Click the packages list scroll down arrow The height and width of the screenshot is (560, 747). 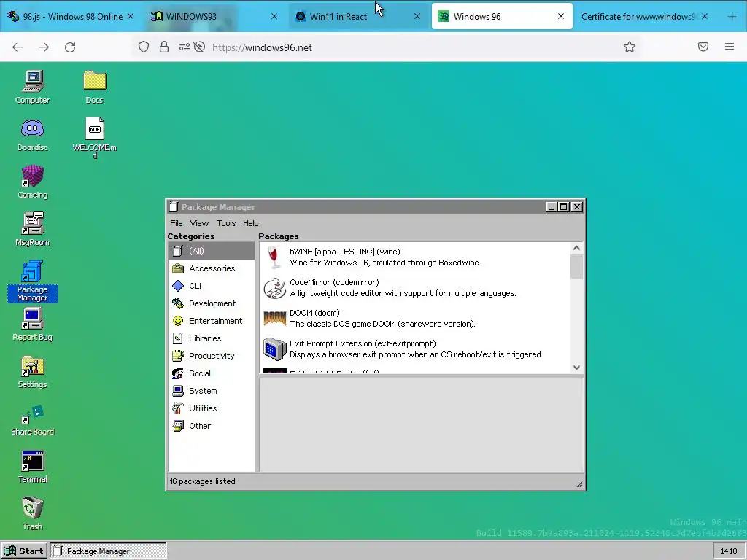pyautogui.click(x=576, y=367)
